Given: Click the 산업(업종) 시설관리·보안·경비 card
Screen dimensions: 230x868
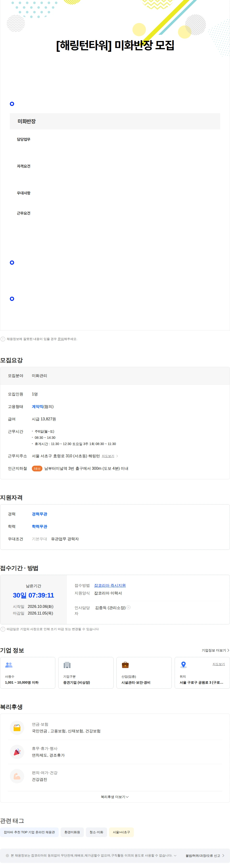Looking at the screenshot, I should click(x=144, y=673).
